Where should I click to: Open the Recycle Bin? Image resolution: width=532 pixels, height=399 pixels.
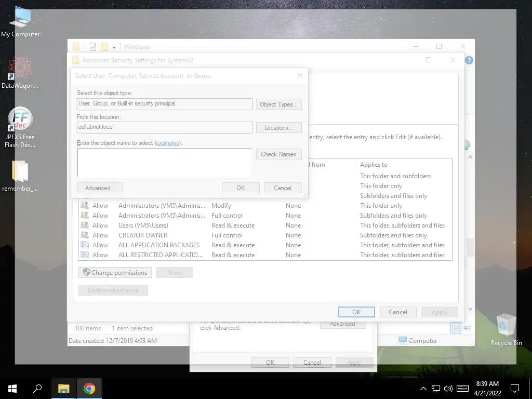click(506, 329)
